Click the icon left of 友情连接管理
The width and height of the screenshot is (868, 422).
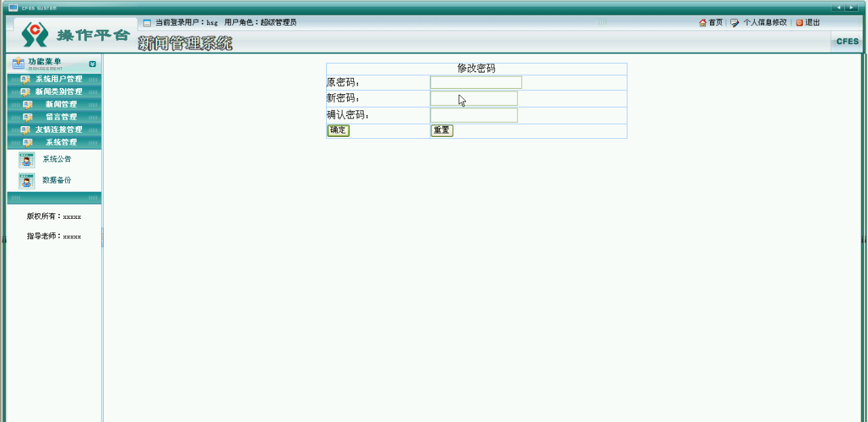25,129
